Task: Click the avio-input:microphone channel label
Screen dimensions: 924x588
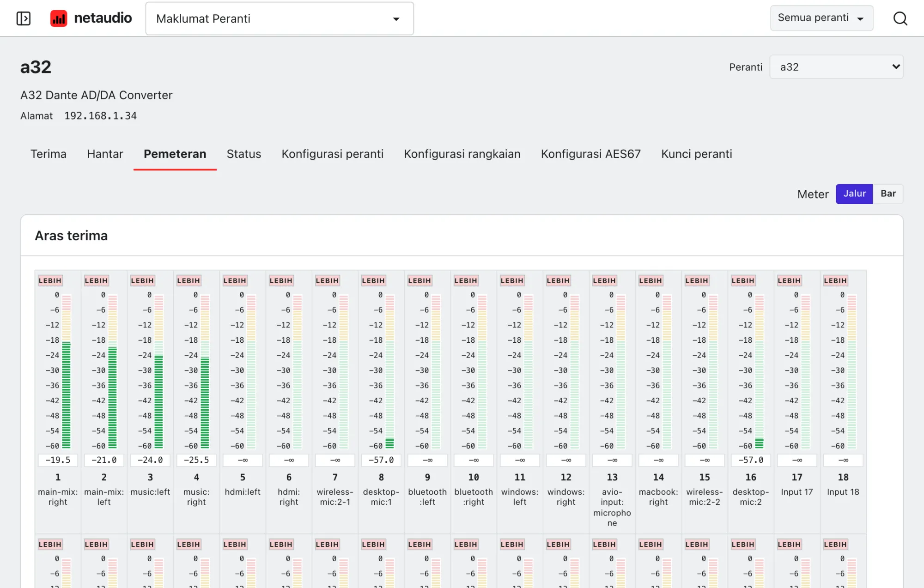Action: [x=612, y=507]
